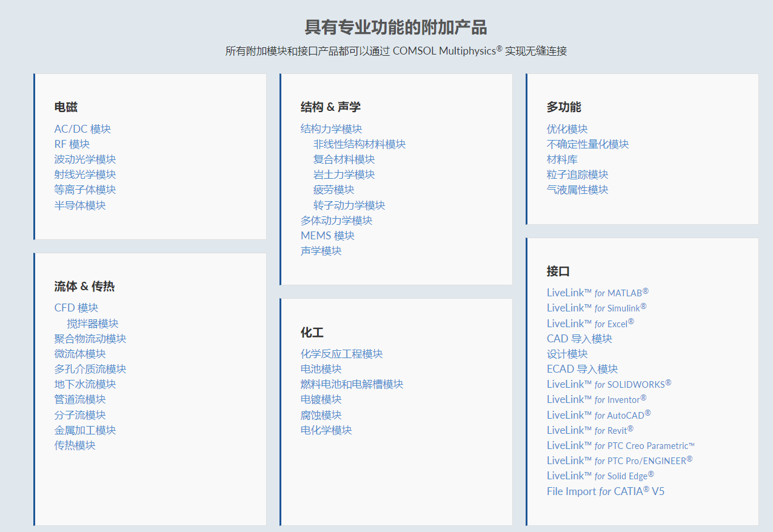This screenshot has width=773, height=532.
Task: Open the 气液属性模块 link
Action: (x=578, y=190)
